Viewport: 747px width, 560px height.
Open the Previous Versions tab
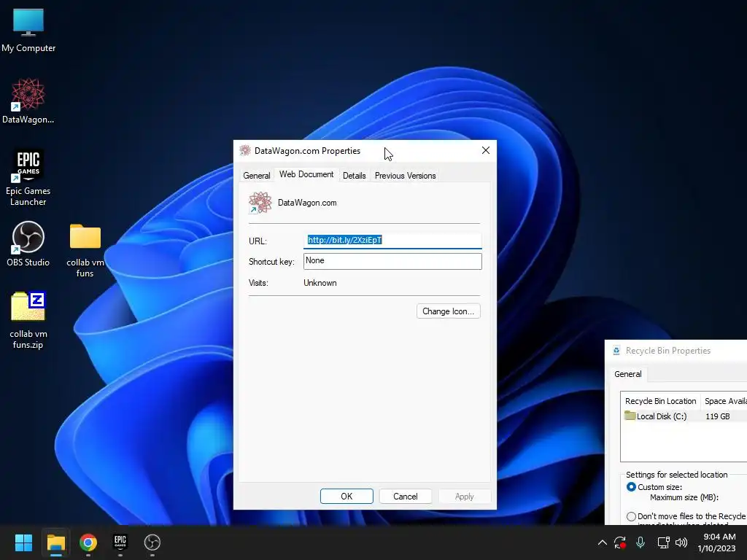[x=406, y=176]
